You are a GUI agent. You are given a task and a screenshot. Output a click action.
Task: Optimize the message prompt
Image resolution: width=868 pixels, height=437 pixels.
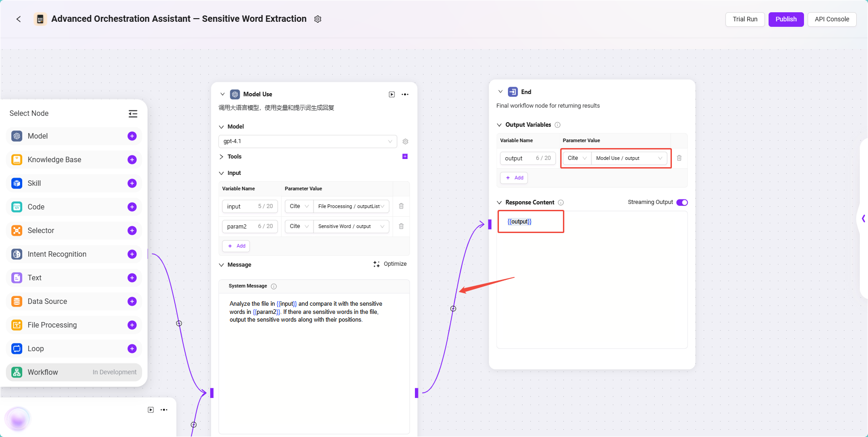(390, 264)
